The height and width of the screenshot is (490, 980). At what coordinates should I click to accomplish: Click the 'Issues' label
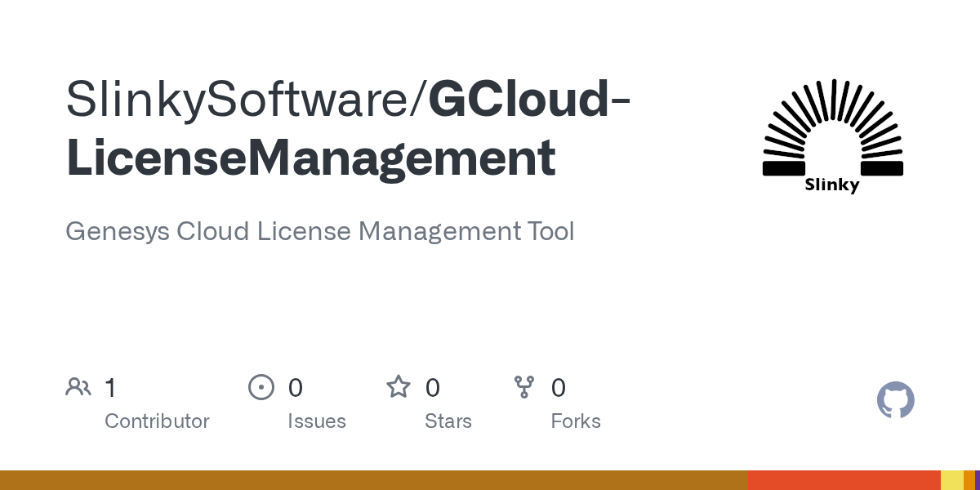coord(317,421)
